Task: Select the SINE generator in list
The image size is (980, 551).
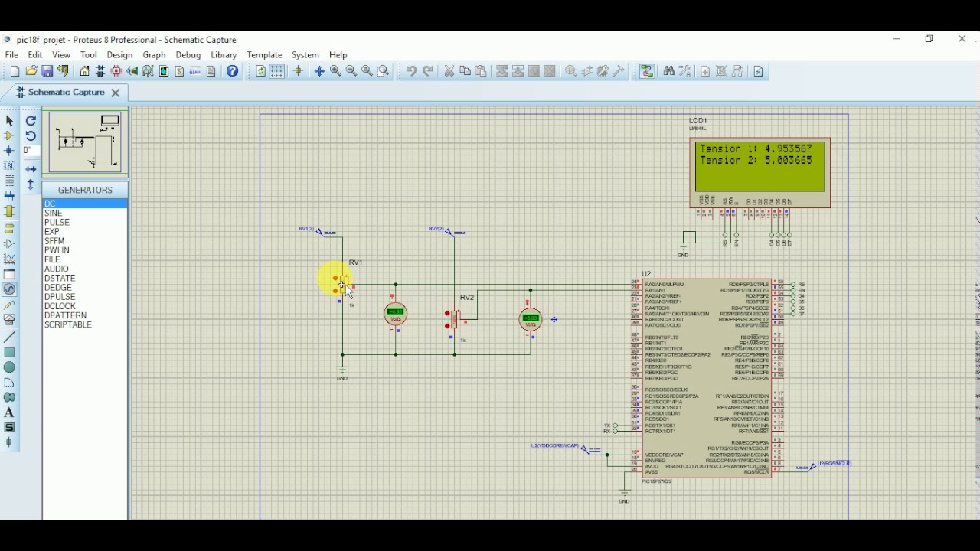Action: coord(54,213)
